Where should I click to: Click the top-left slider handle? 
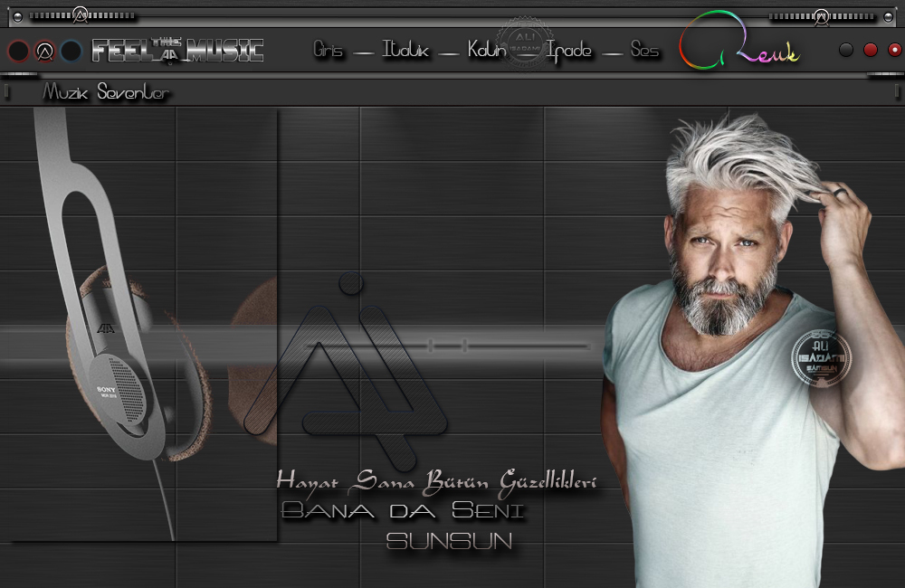point(80,15)
